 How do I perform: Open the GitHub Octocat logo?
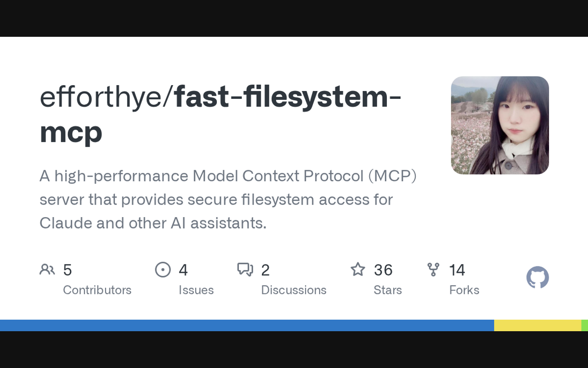[x=537, y=277]
